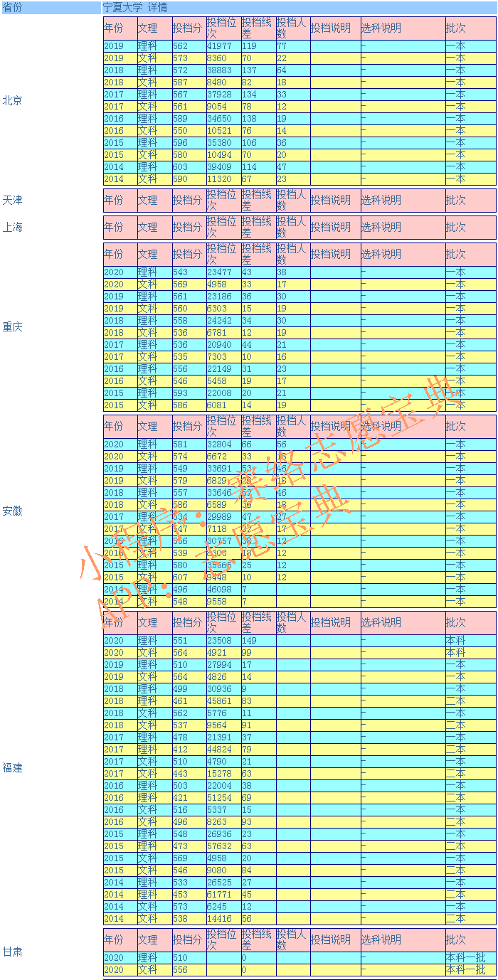The width and height of the screenshot is (498, 980).
Task: Click 年份 header in the Shanghai table
Action: click(120, 228)
